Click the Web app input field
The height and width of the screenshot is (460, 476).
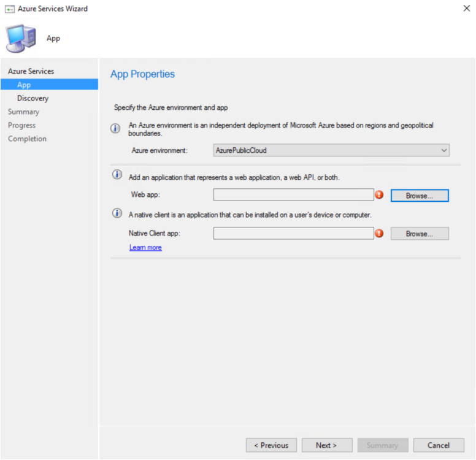[294, 194]
